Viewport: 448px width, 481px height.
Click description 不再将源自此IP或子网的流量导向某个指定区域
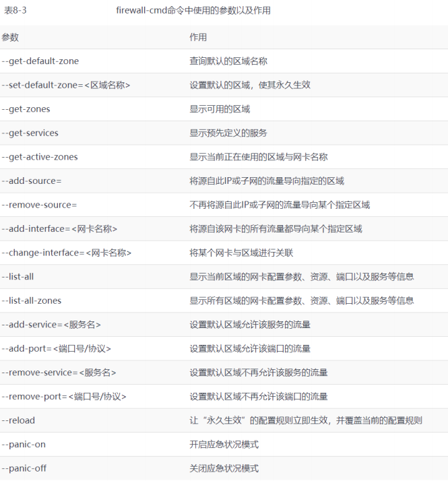(x=280, y=205)
